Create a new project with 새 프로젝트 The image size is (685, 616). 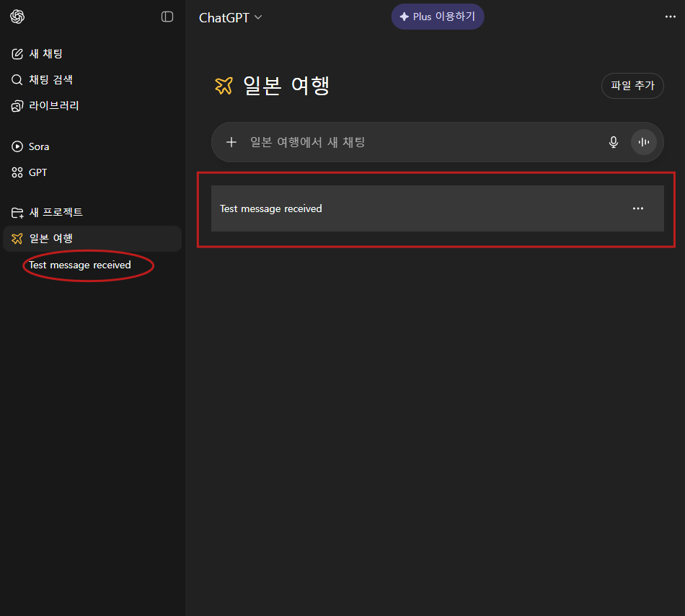[x=56, y=213]
